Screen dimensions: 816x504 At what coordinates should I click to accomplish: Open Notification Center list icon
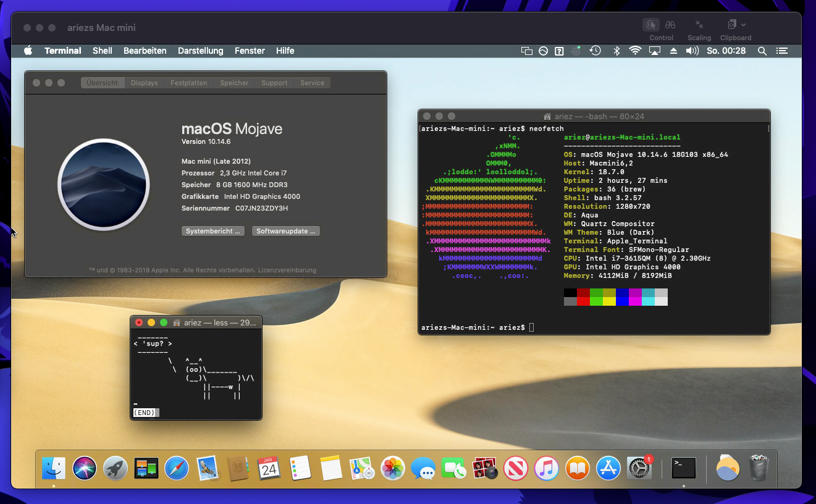[782, 51]
